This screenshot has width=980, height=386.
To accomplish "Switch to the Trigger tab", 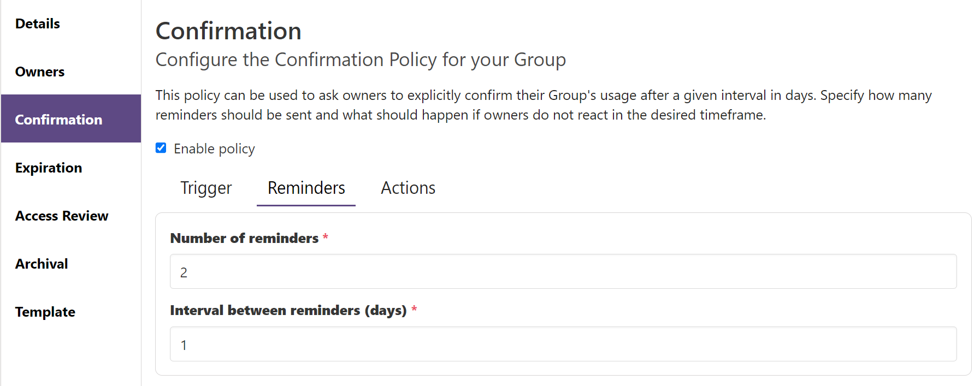I will point(206,188).
